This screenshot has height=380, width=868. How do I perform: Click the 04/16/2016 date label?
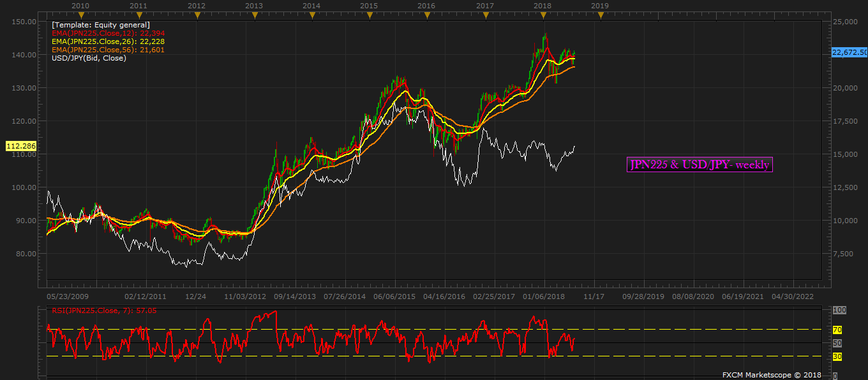pos(444,296)
